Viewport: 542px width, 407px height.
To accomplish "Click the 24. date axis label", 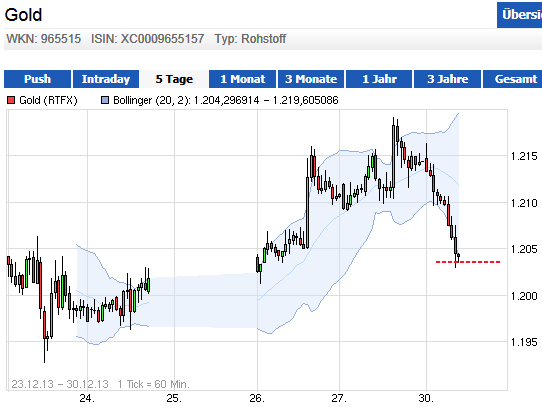I will (87, 398).
